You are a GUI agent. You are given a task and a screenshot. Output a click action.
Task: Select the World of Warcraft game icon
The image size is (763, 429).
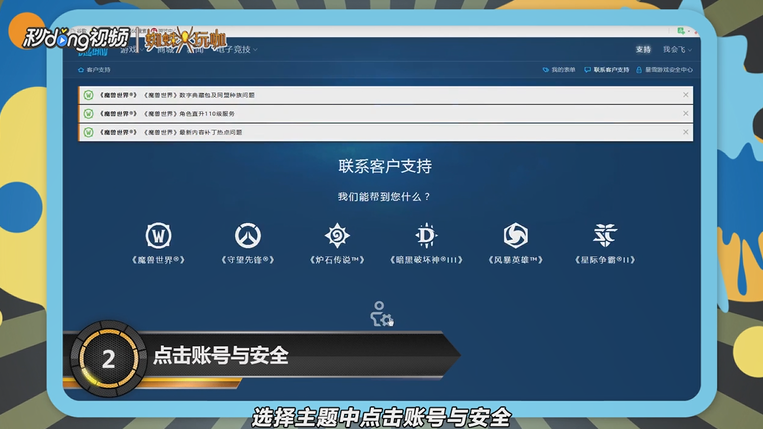(158, 235)
